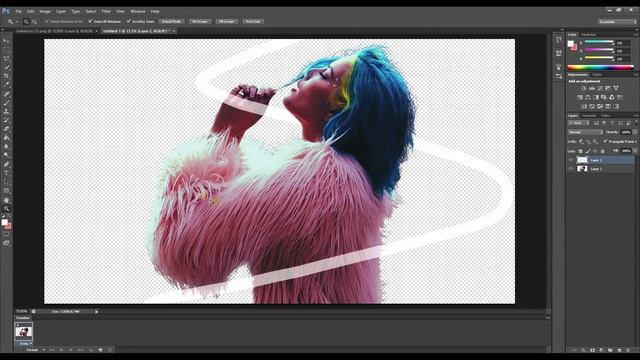The image size is (640, 360).
Task: Toggle Resize Windows to Fit checkbox
Action: coord(63,21)
